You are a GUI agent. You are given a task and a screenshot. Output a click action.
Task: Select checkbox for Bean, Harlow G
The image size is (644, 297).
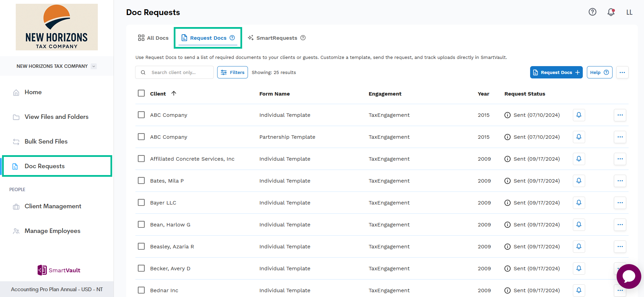pyautogui.click(x=141, y=224)
